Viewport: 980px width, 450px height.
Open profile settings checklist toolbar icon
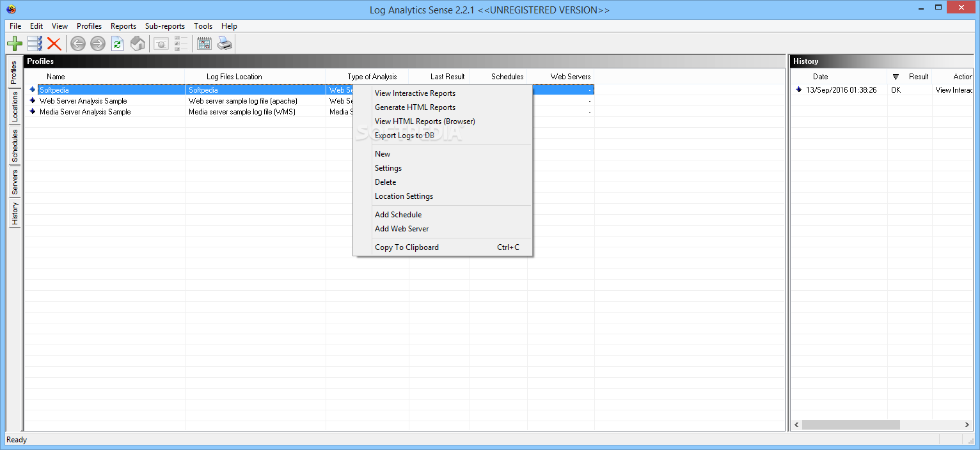(x=35, y=43)
